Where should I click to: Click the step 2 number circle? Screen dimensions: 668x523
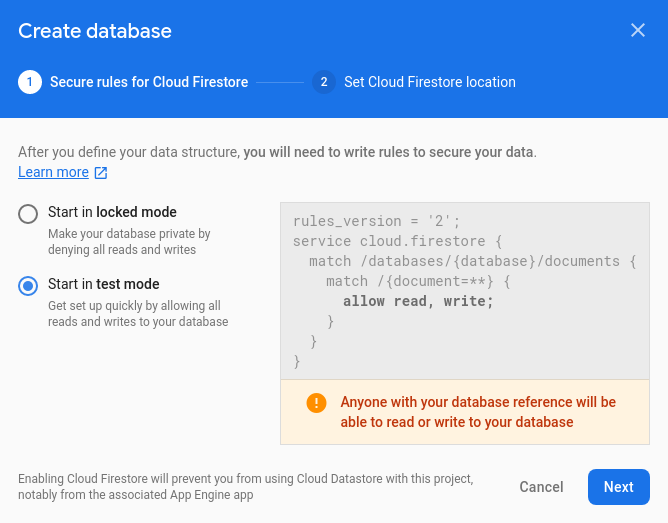(323, 82)
